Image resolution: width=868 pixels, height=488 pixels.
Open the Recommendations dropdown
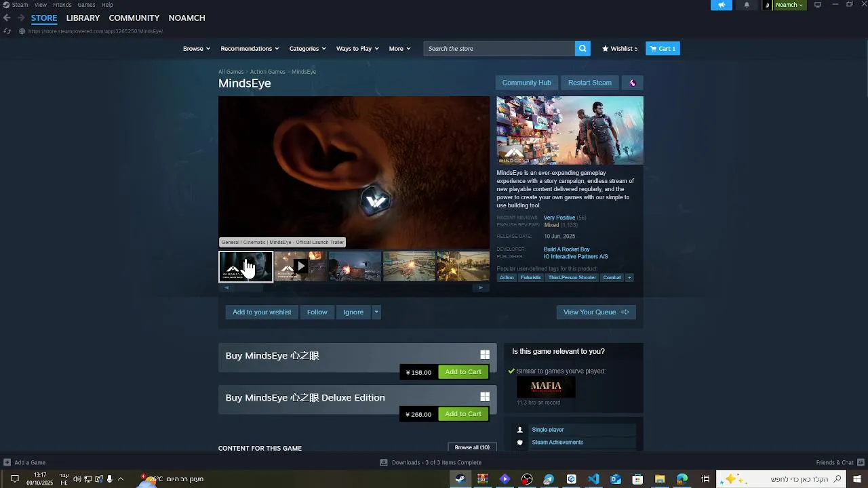(x=250, y=49)
